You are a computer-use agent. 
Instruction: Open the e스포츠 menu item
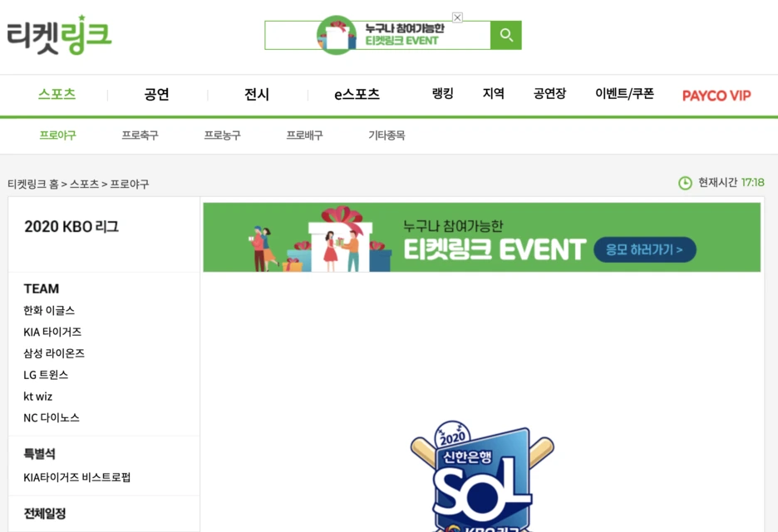point(357,94)
